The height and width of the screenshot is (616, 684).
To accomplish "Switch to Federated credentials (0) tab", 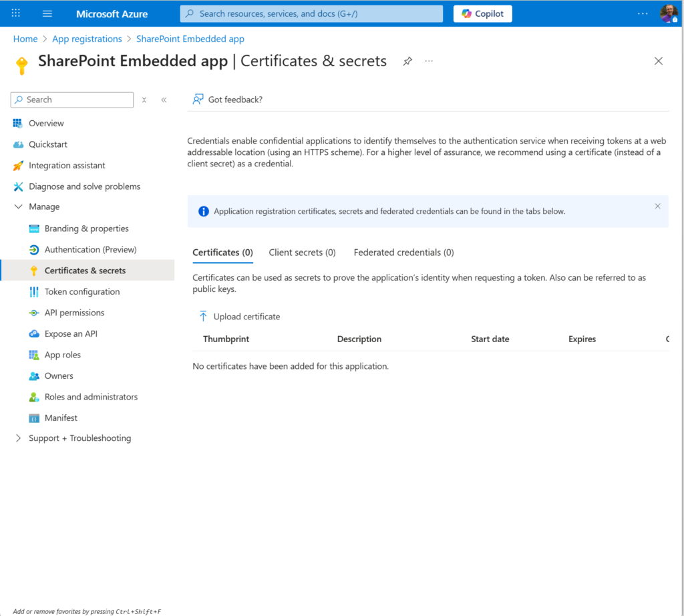I will pyautogui.click(x=403, y=253).
